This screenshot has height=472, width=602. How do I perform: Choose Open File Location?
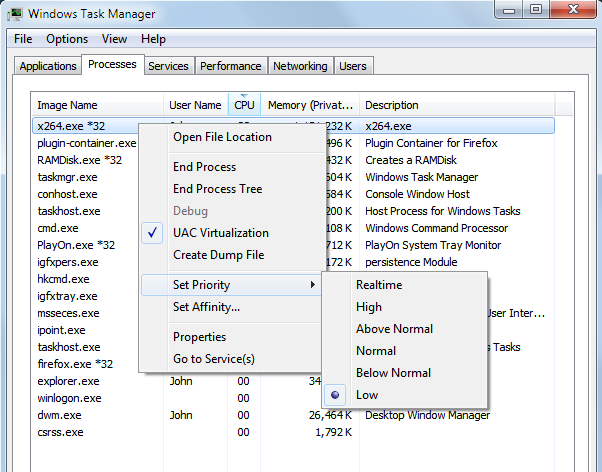(222, 137)
